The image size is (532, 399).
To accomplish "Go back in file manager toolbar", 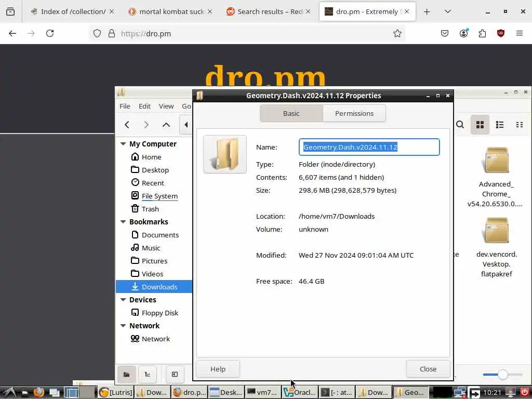I will pyautogui.click(x=127, y=125).
